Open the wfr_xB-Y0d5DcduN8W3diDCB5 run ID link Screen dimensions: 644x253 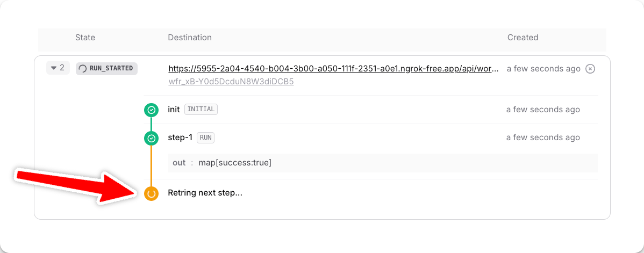click(x=231, y=81)
